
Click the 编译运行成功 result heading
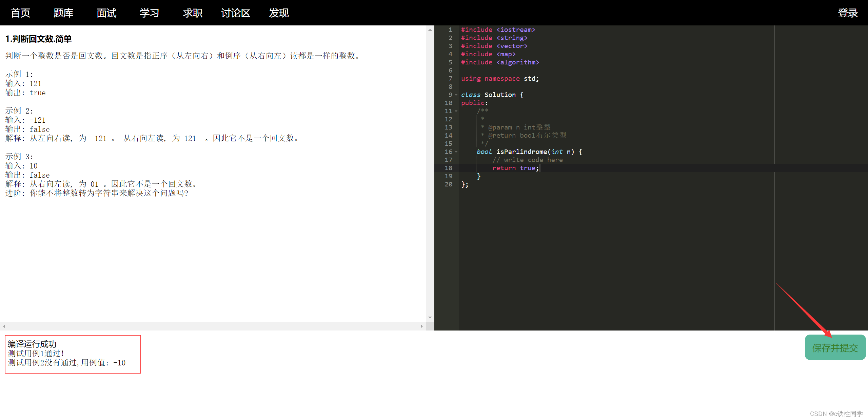pos(32,344)
